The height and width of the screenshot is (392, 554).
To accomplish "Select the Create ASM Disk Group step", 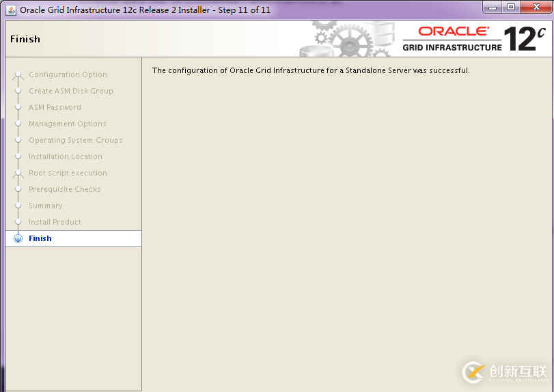I will (70, 91).
